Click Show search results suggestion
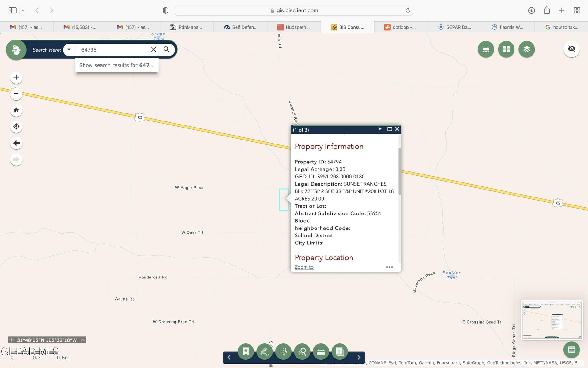The width and height of the screenshot is (588, 368). coord(116,65)
